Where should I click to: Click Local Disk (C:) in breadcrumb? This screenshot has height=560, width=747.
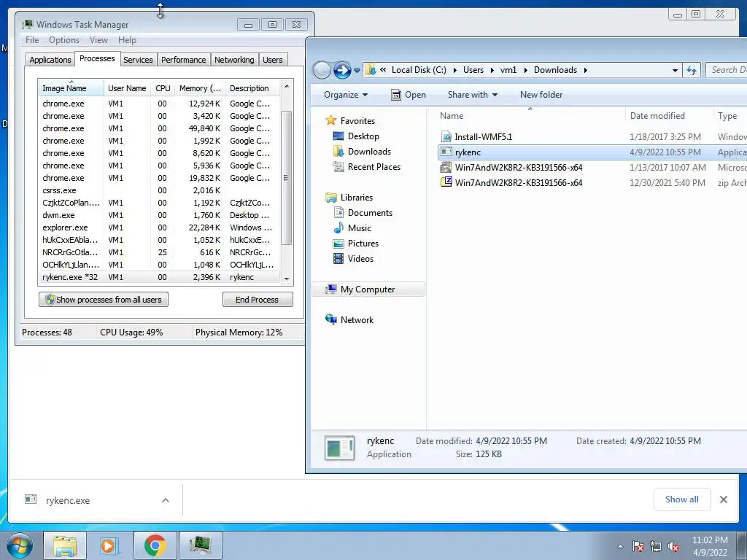(x=419, y=70)
